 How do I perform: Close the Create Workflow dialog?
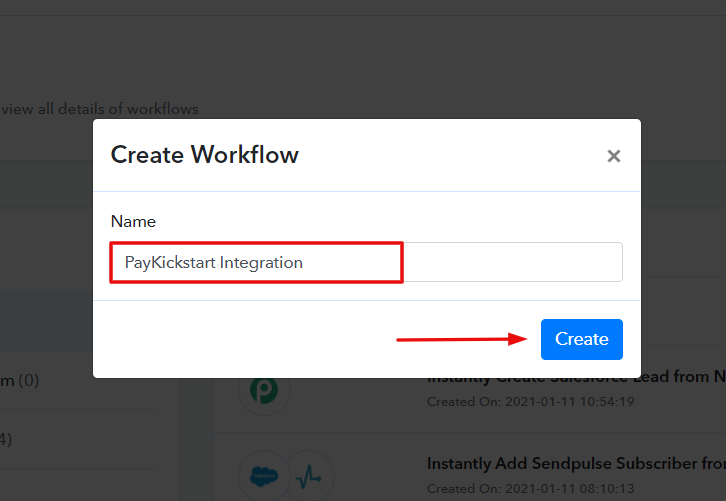coord(614,156)
